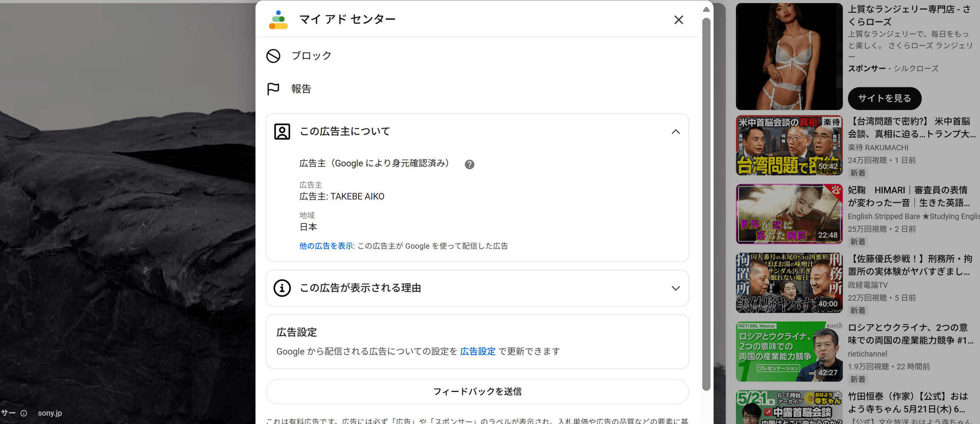Screen dimensions: 980x424
Task: Click the マイ アド センター dialog title
Action: point(347,19)
